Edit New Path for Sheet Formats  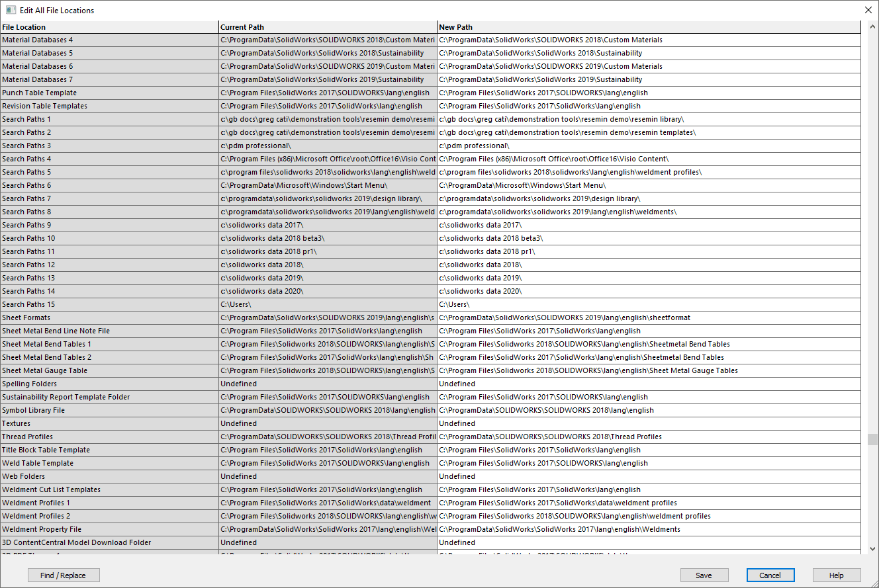click(x=649, y=317)
